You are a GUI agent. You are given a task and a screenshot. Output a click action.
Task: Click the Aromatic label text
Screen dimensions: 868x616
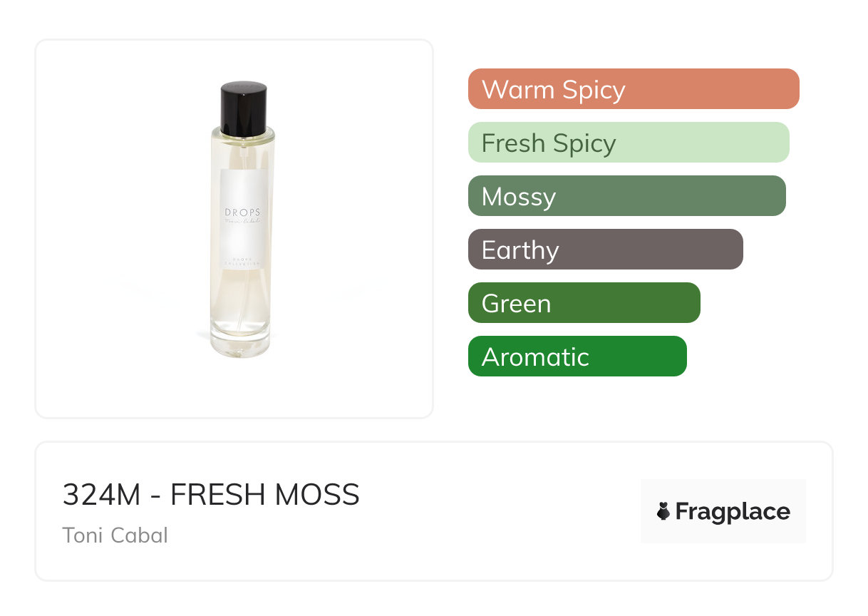tap(535, 357)
